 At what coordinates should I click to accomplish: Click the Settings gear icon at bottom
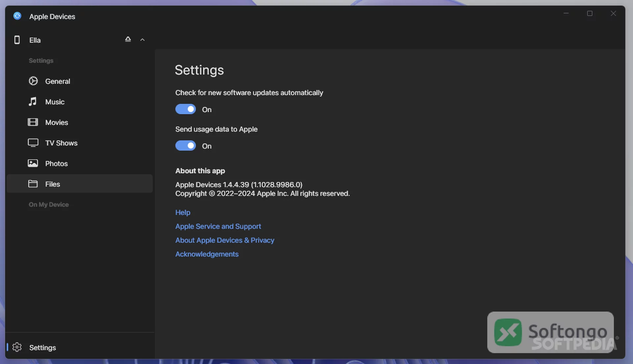pos(17,347)
